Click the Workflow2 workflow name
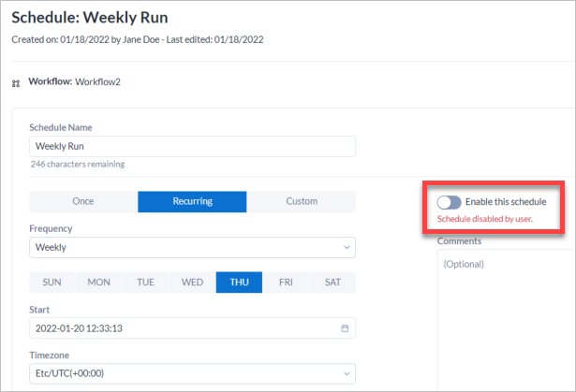The image size is (576, 392). tap(97, 81)
